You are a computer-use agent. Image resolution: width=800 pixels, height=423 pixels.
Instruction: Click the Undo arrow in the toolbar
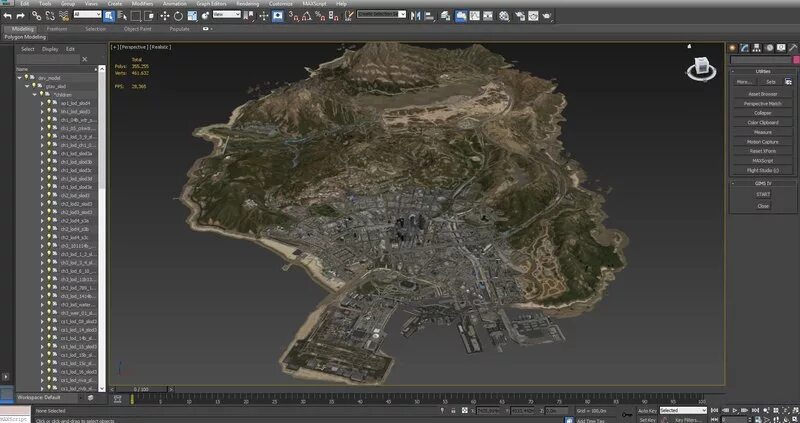6,16
